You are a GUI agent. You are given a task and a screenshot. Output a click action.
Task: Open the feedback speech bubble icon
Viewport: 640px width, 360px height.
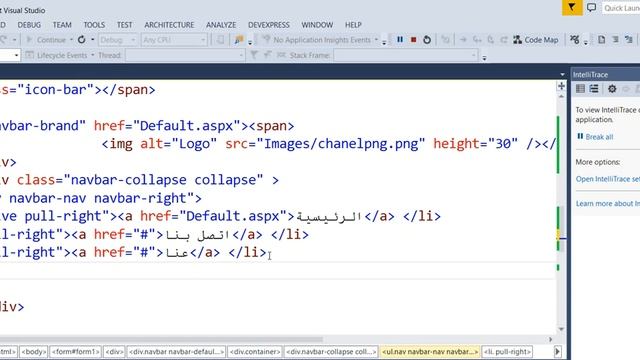point(591,7)
